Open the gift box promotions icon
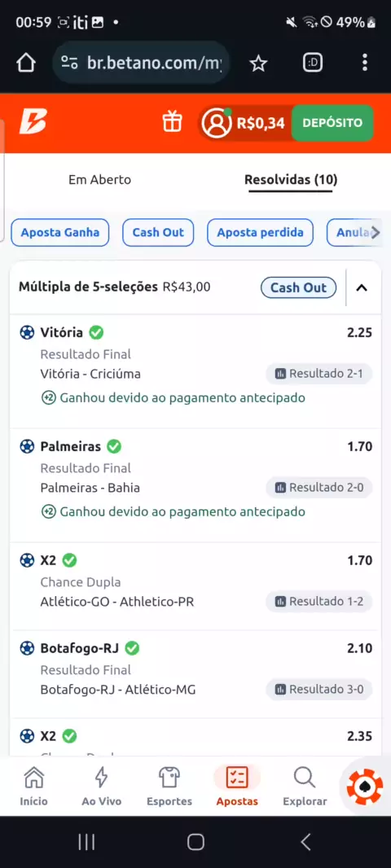Viewport: 391px width, 868px height. coord(172,122)
